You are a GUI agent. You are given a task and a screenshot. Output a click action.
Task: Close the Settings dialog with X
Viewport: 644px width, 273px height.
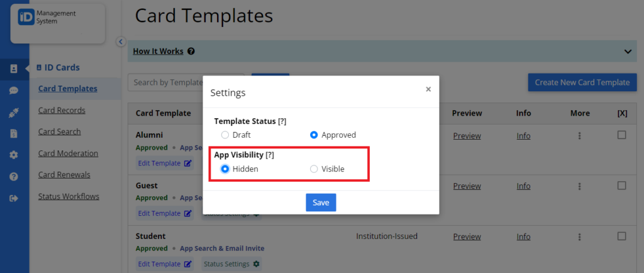point(428,89)
